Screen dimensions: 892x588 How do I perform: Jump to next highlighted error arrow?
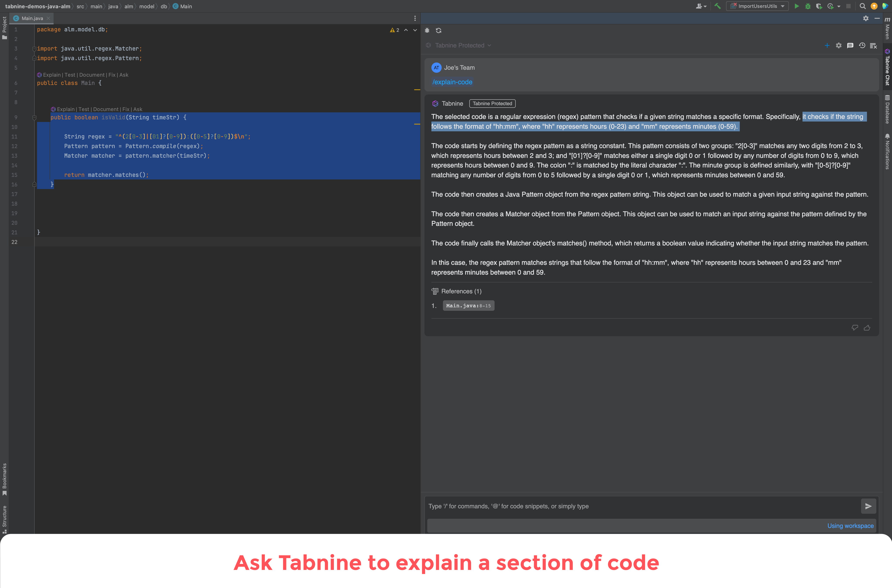(x=415, y=30)
